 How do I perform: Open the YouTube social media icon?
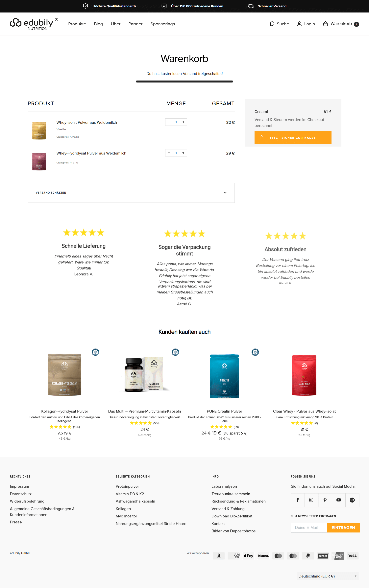(x=338, y=500)
